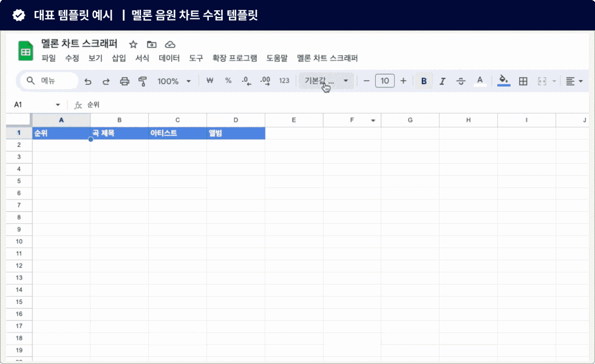Expand the merge cells dropdown arrow
The height and width of the screenshot is (364, 595).
(554, 81)
